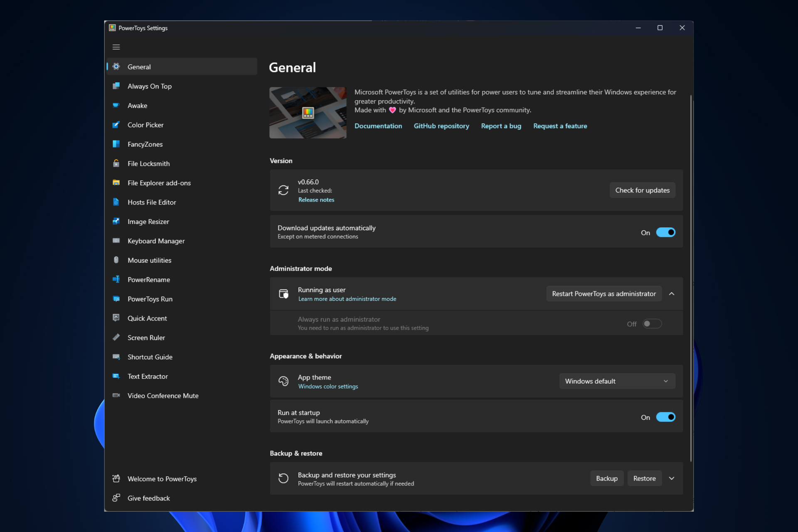
Task: Click Check for updates button
Action: pos(643,190)
